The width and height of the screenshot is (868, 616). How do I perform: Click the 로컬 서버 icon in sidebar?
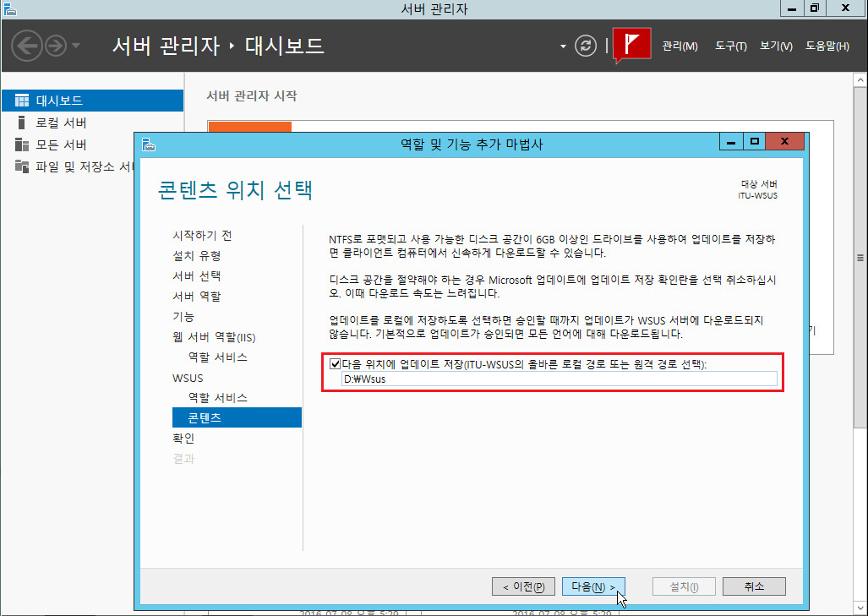(22, 123)
